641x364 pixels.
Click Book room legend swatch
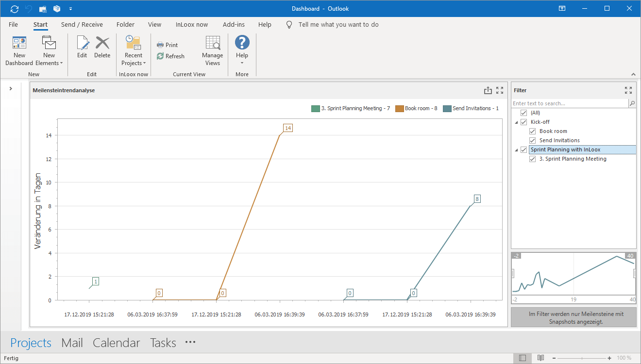[399, 109]
